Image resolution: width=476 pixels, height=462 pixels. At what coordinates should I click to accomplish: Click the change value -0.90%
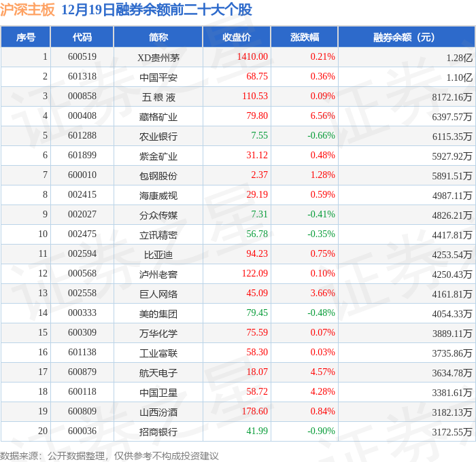(x=321, y=431)
